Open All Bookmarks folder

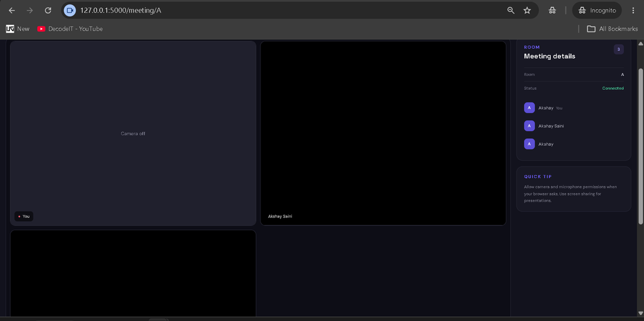click(613, 29)
